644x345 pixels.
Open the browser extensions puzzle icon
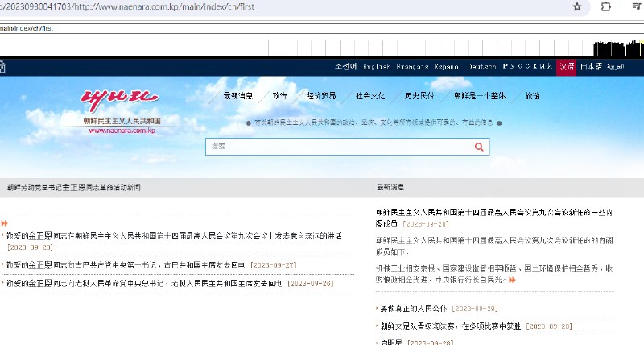(x=606, y=6)
